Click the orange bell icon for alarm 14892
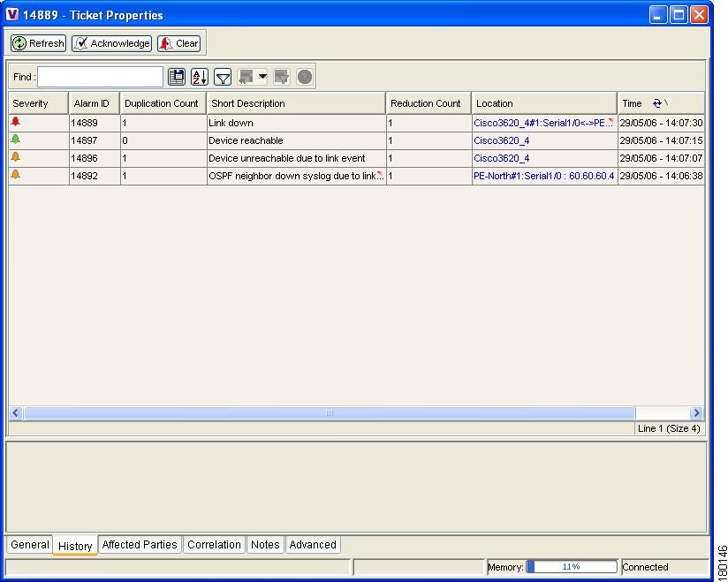 point(15,175)
